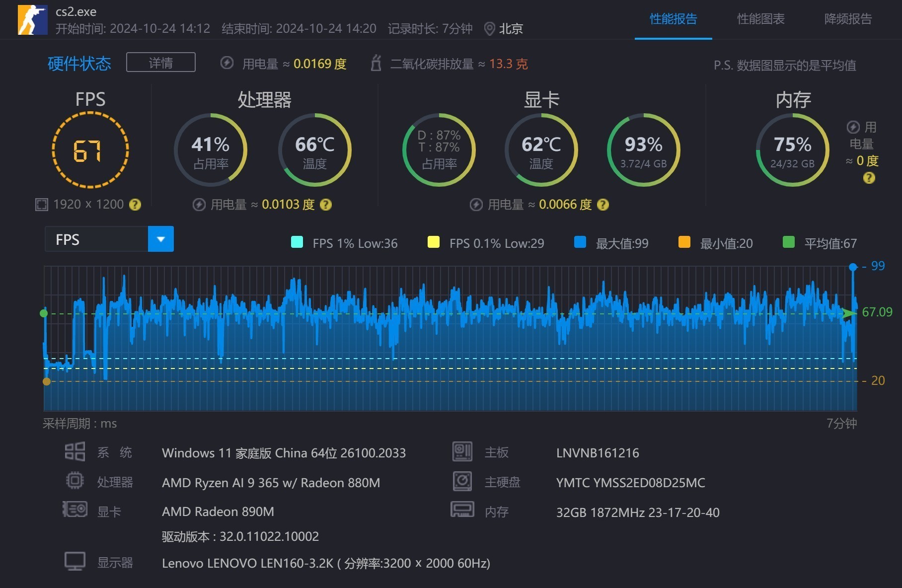Screen dimensions: 902x588
Task: Click the 75% memory 24/32 GB gauge
Action: [793, 150]
